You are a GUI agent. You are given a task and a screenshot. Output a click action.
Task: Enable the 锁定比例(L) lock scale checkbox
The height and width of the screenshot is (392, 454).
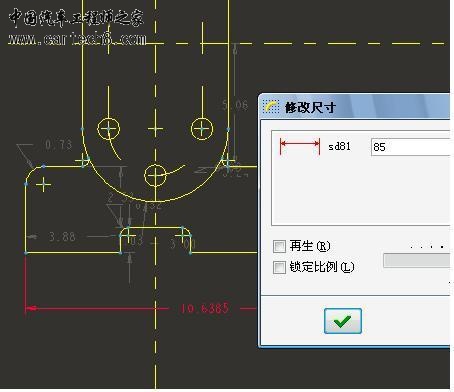pos(279,267)
